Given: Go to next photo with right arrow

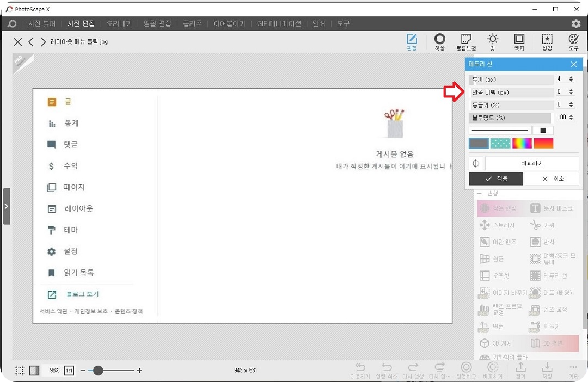Looking at the screenshot, I should click(x=43, y=41).
